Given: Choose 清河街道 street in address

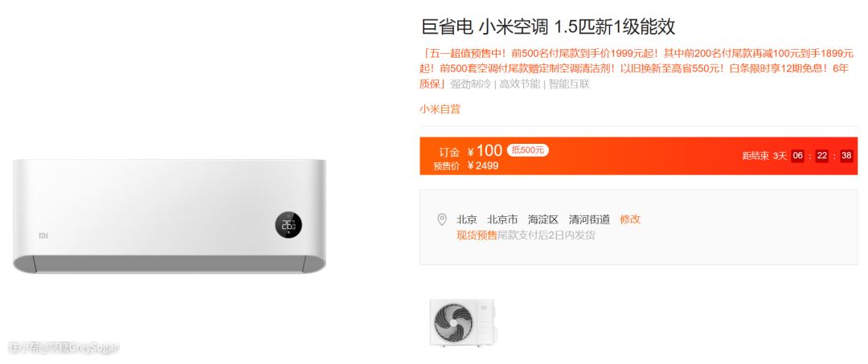Looking at the screenshot, I should tap(589, 219).
